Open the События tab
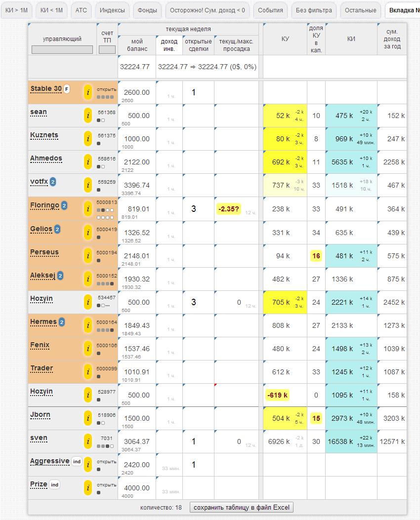This screenshot has width=420, height=520. [x=270, y=10]
